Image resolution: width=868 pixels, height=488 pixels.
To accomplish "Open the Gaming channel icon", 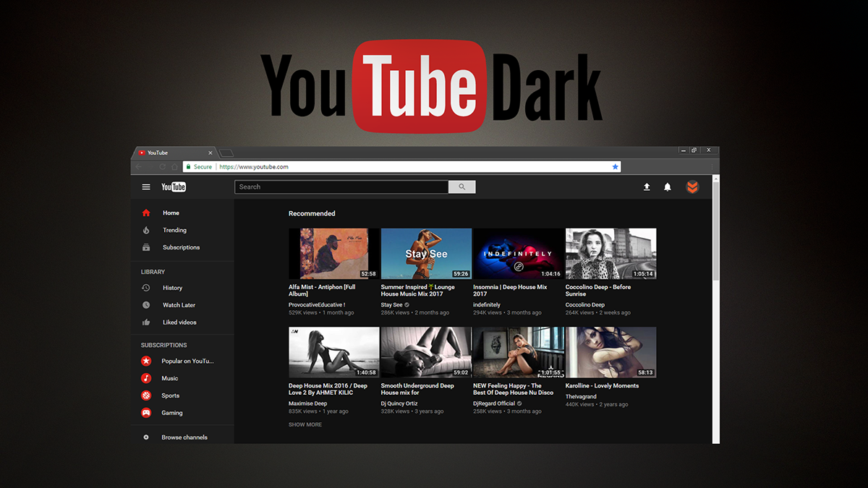I will tap(145, 413).
